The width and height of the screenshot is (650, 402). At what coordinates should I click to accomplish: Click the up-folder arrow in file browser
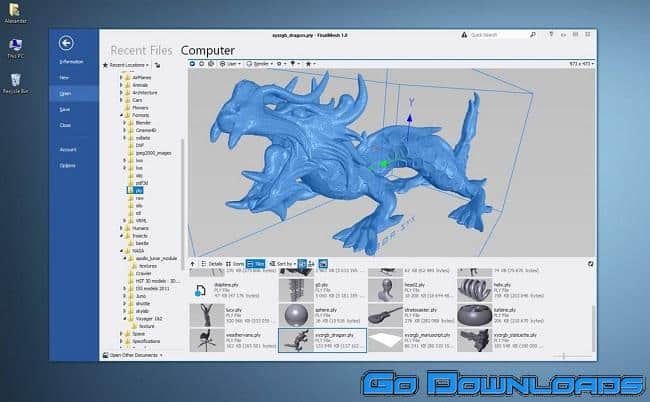point(192,263)
